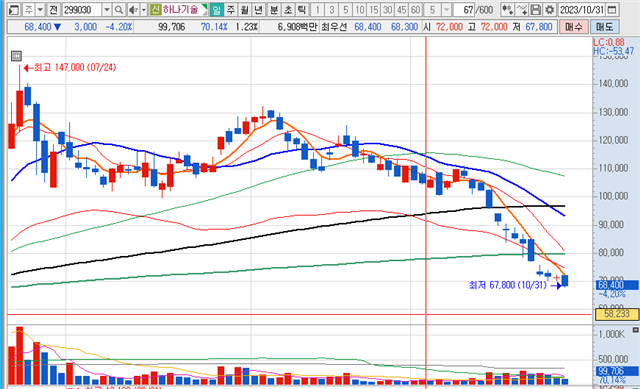Screen dimensions: 640x389
Task: Click the 매도 sell button
Action: (x=604, y=27)
